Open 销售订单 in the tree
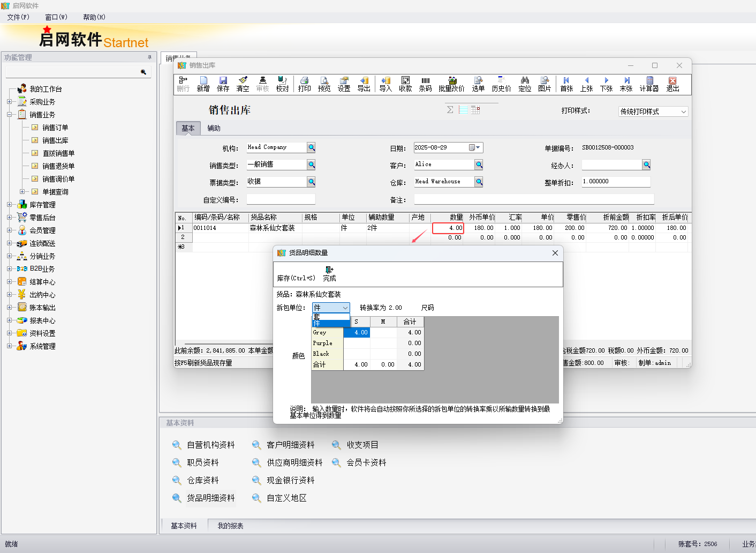The height and width of the screenshot is (553, 756). [x=55, y=127]
